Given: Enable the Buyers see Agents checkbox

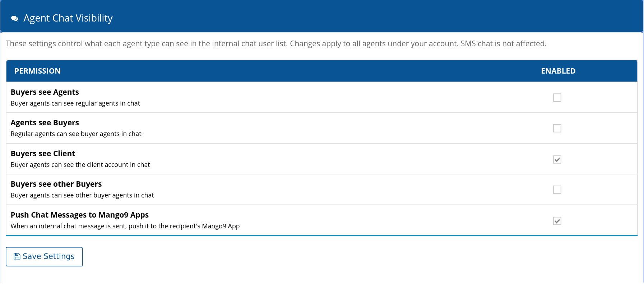Looking at the screenshot, I should click(557, 98).
